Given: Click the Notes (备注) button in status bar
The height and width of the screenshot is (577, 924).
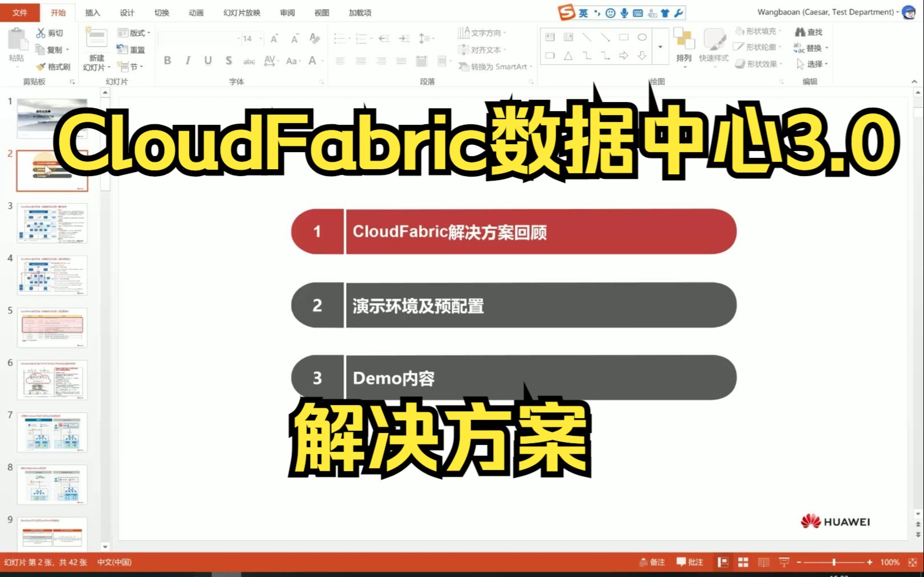Looking at the screenshot, I should pos(653,562).
